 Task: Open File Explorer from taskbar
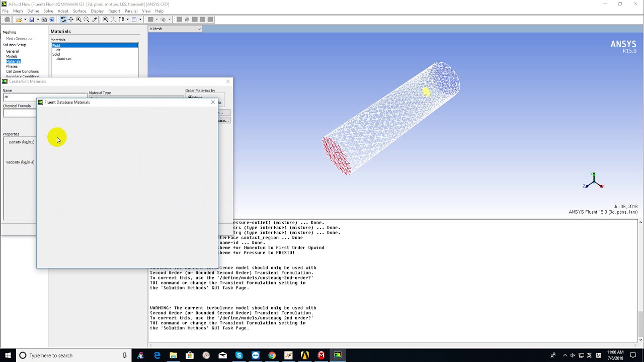(173, 355)
